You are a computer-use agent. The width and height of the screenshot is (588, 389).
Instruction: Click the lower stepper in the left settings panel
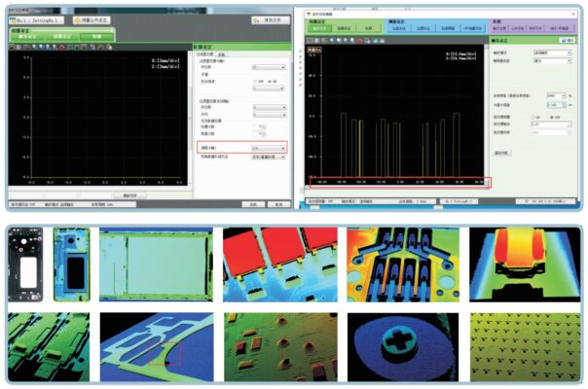point(260,133)
